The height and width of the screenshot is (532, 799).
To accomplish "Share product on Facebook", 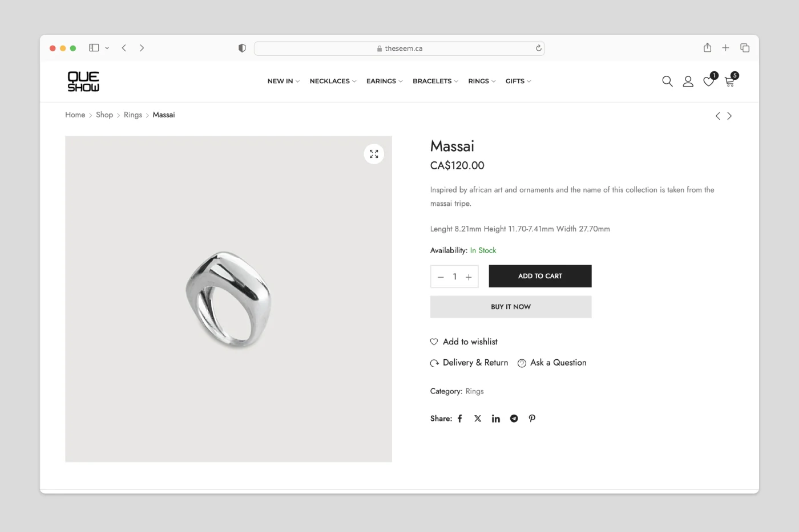I will click(460, 419).
